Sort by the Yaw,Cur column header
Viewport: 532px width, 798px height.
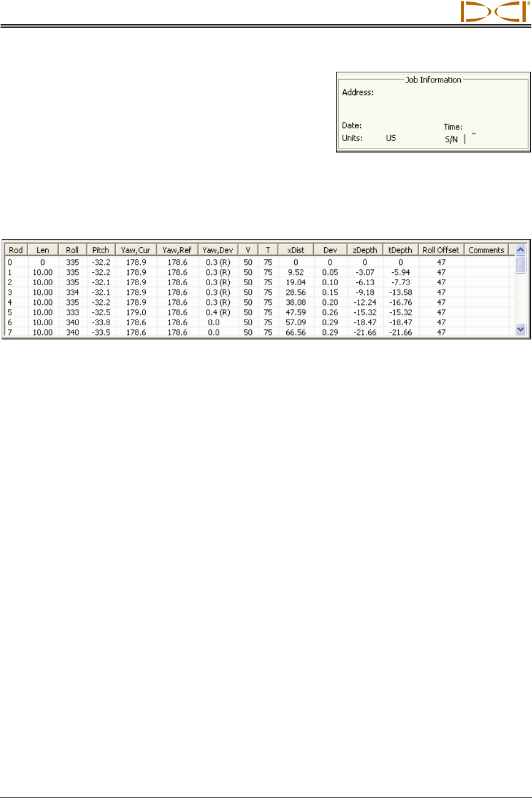tap(136, 250)
